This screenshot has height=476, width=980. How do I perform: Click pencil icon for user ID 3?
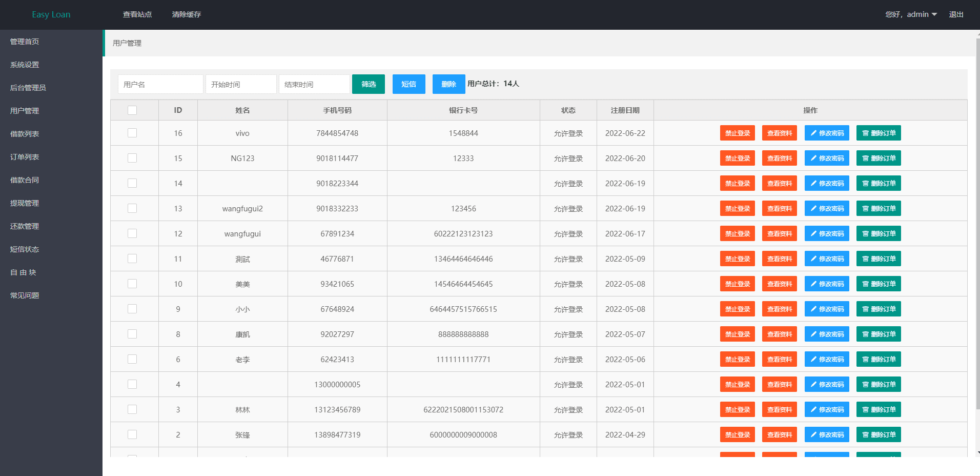(x=813, y=410)
